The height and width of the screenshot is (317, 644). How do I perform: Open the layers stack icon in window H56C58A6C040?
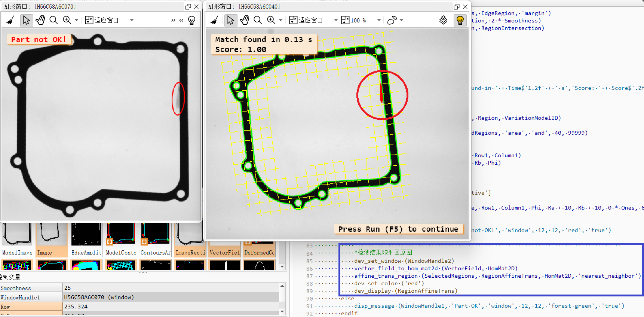443,20
